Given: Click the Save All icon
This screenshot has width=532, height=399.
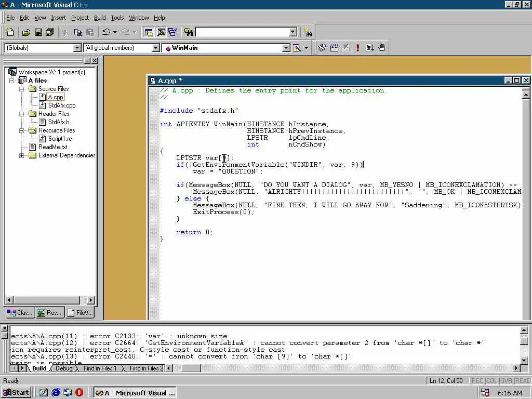Looking at the screenshot, I should pos(50,32).
